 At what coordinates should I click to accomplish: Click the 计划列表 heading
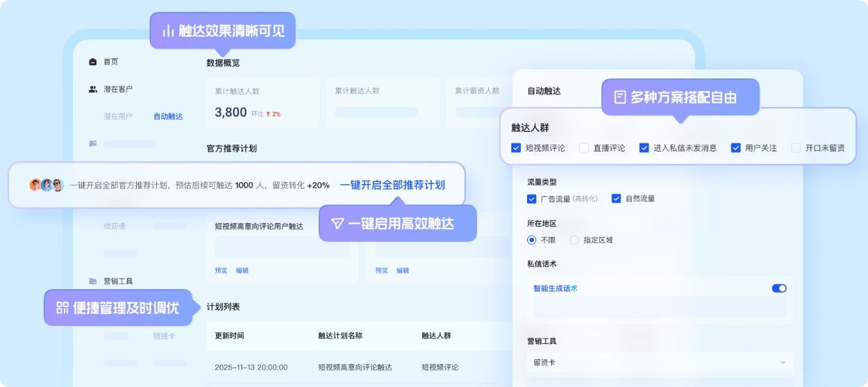[223, 307]
